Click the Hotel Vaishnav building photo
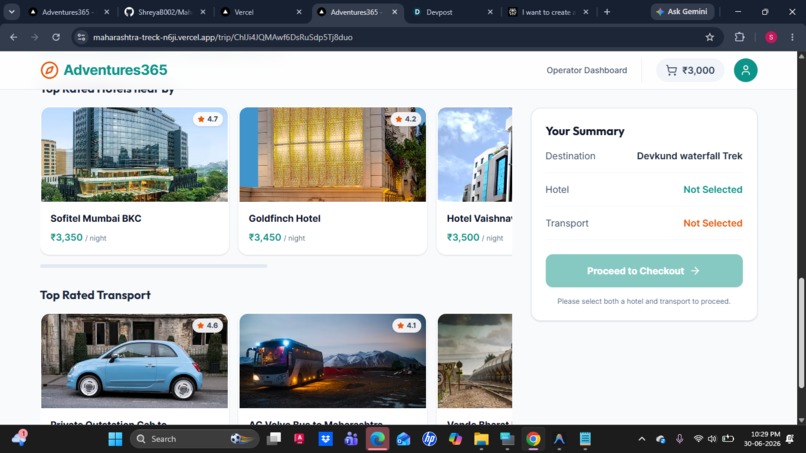806x453 pixels. tap(475, 154)
